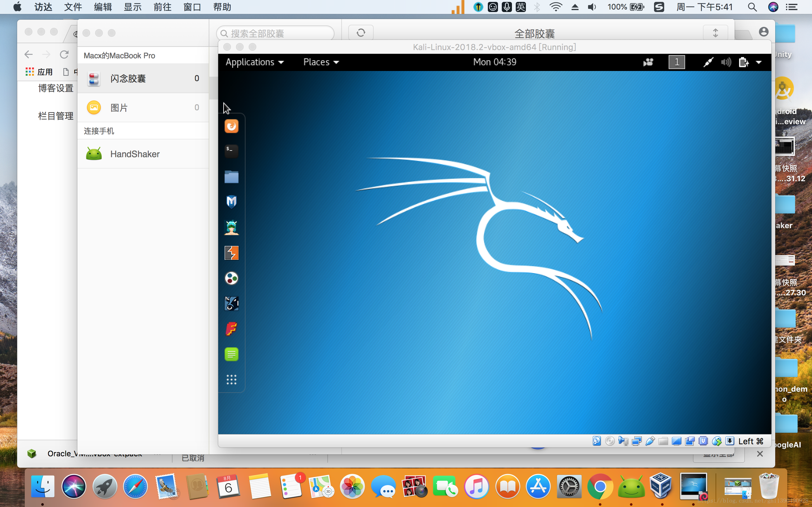Open the 前往 menu in menu bar

tap(162, 7)
